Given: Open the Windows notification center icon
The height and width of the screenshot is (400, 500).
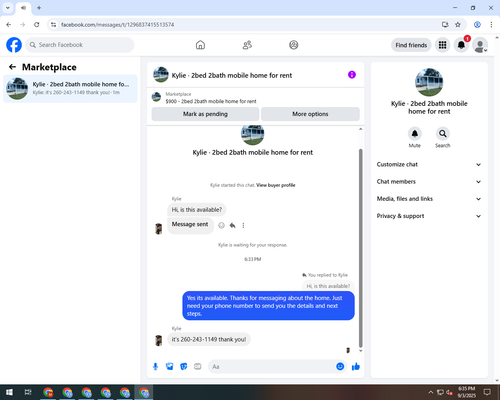Looking at the screenshot, I should click(x=487, y=392).
